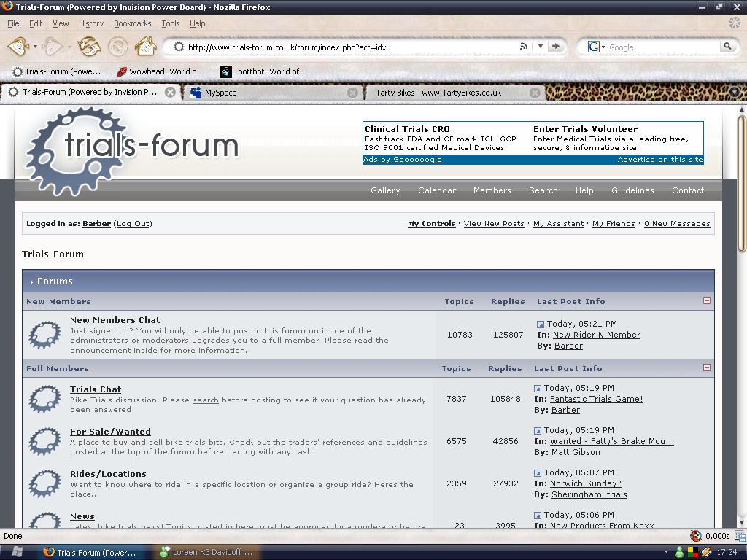Close the Trials-Forum tab

[x=170, y=93]
